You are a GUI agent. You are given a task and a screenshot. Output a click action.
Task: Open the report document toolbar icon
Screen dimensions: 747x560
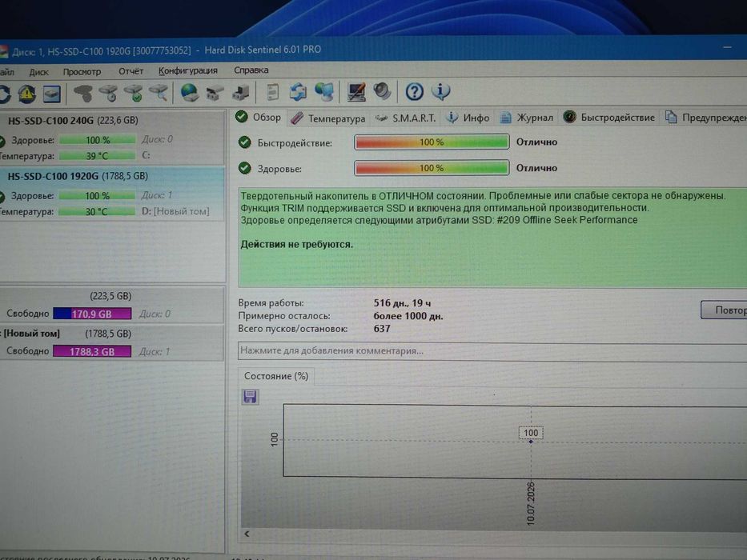pyautogui.click(x=272, y=92)
